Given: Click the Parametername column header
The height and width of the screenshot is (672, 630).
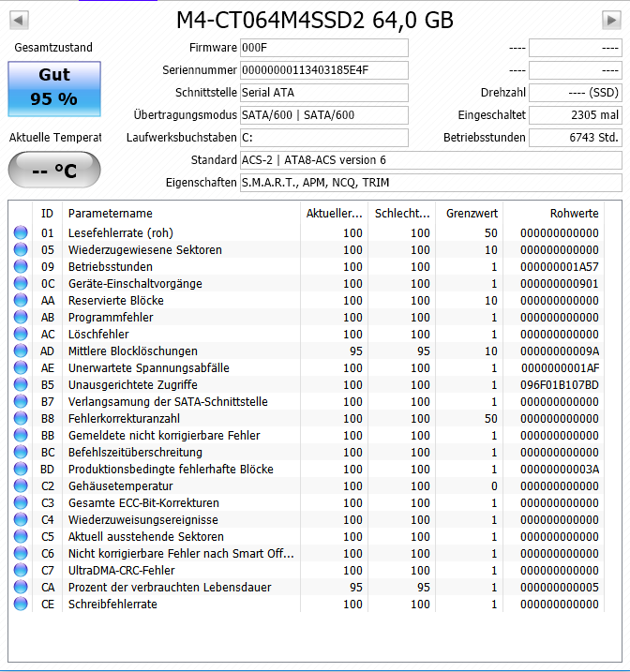Looking at the screenshot, I should pos(181,214).
